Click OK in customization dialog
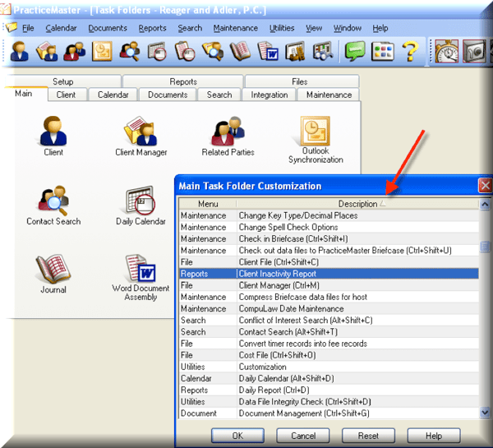This screenshot has height=448, width=493. click(x=237, y=436)
